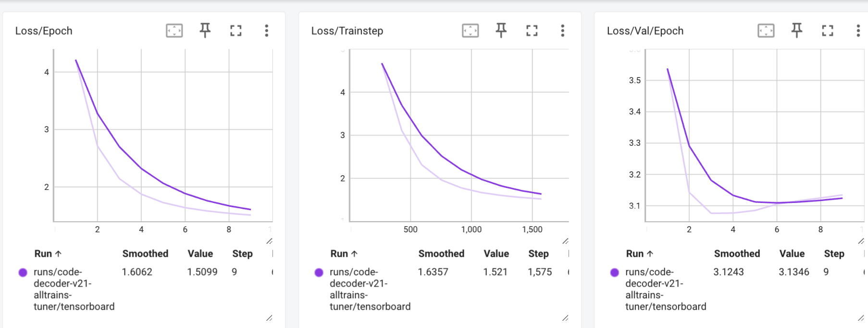
Task: Expand Loss/Val/Epoch chart to full screen
Action: point(827,31)
